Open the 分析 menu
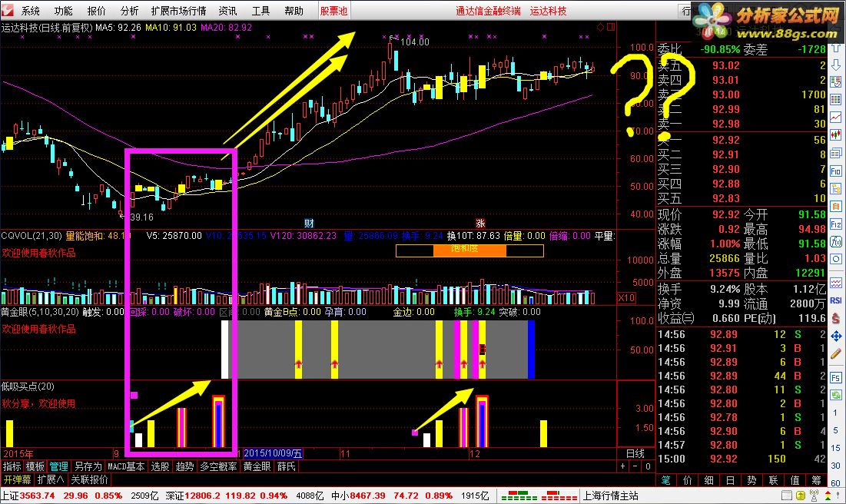The width and height of the screenshot is (846, 504). pos(129,11)
